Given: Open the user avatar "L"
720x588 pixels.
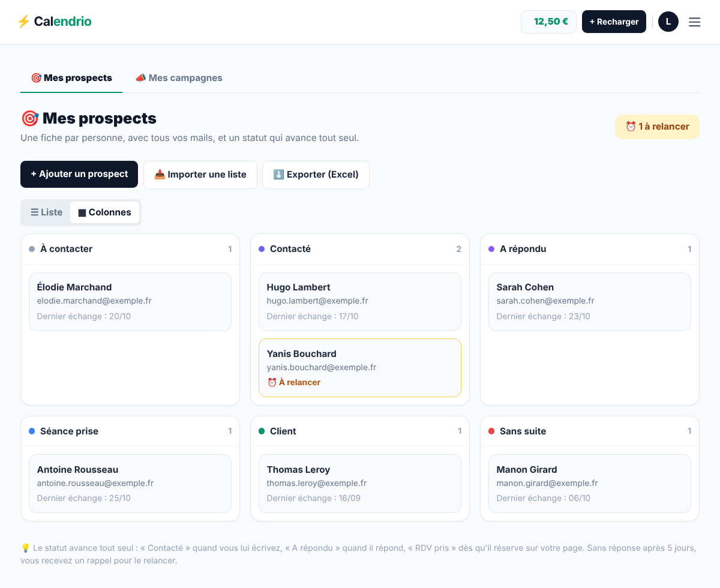Looking at the screenshot, I should (x=668, y=22).
